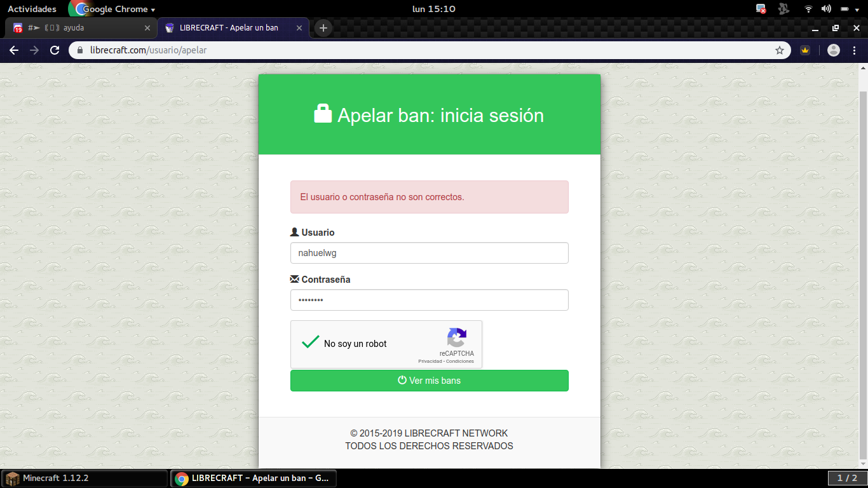This screenshot has height=488, width=868.
Task: Open the Chrome profile avatar
Action: tap(834, 50)
